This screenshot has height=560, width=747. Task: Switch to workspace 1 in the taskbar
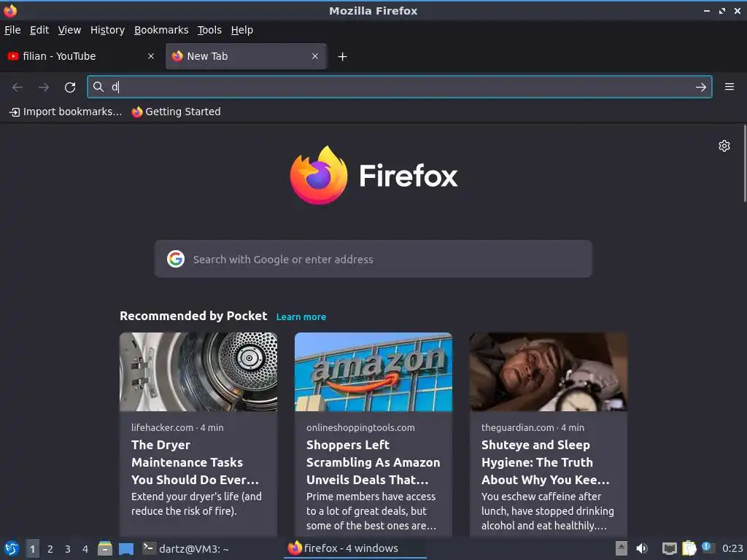tap(32, 549)
